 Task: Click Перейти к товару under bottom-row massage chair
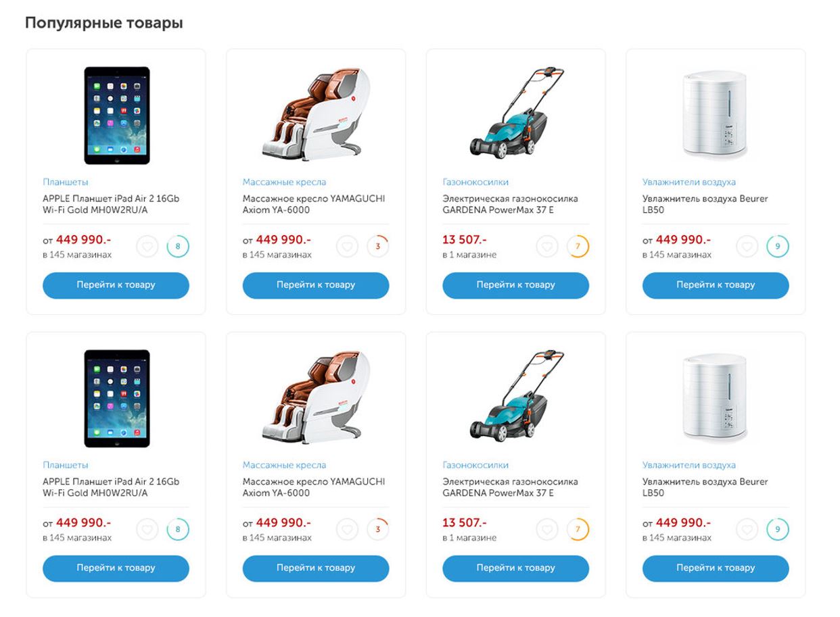[316, 568]
